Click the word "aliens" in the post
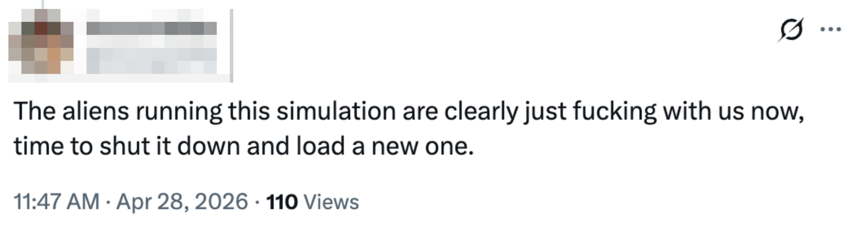 [x=95, y=111]
